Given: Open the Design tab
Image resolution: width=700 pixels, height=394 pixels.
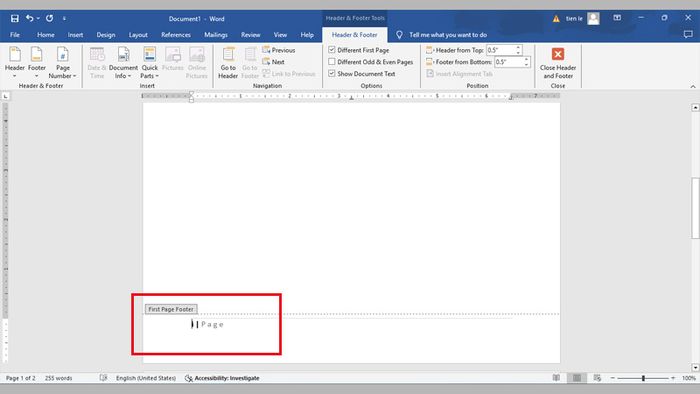Looking at the screenshot, I should 106,35.
